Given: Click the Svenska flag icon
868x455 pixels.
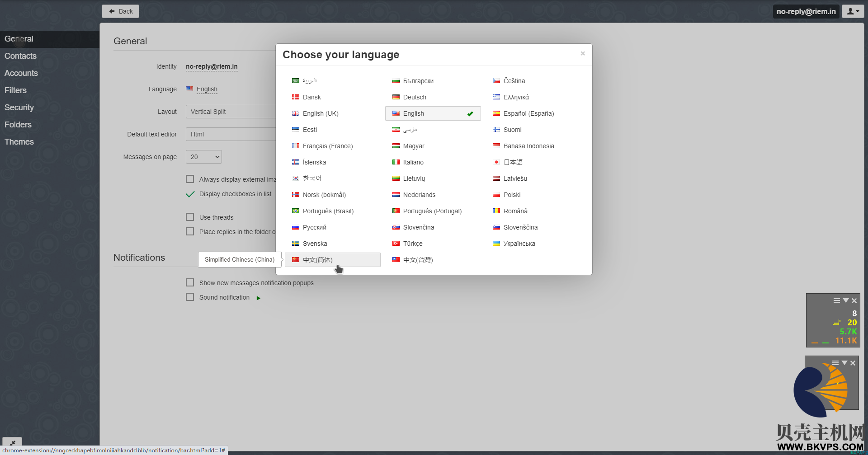Looking at the screenshot, I should point(296,244).
